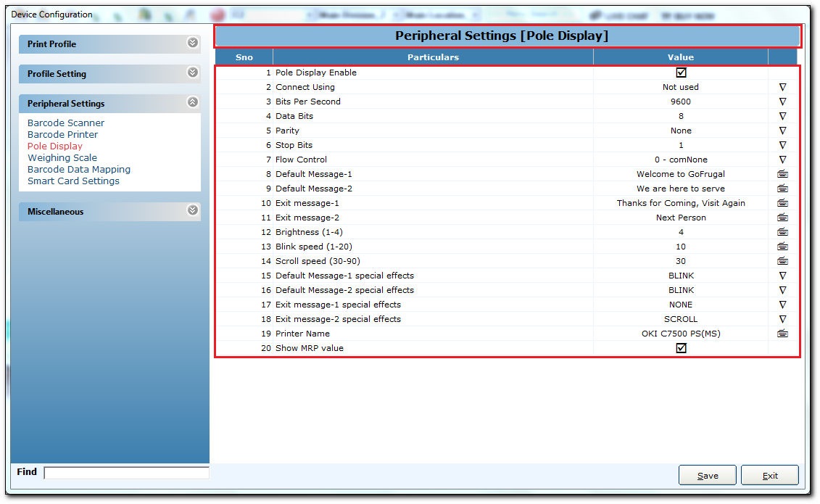Open the Bits Per Second dropdown arrow
The height and width of the screenshot is (504, 820).
782,102
